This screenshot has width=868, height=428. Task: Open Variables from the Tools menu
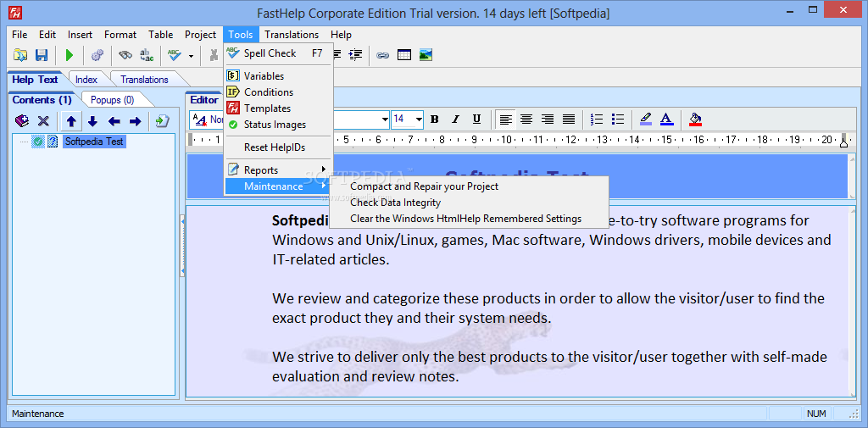(278, 76)
